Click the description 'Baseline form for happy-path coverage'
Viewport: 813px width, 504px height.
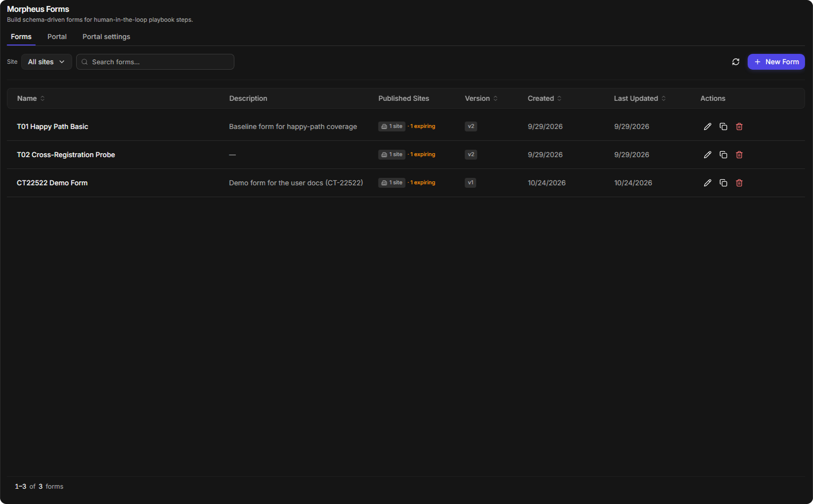[293, 126]
